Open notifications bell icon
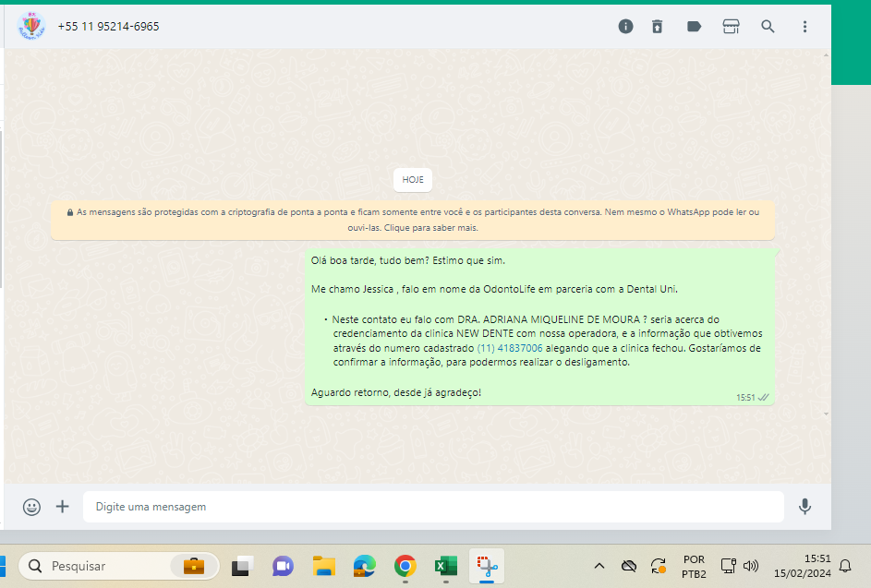Viewport: 871px width, 588px height. tap(845, 566)
